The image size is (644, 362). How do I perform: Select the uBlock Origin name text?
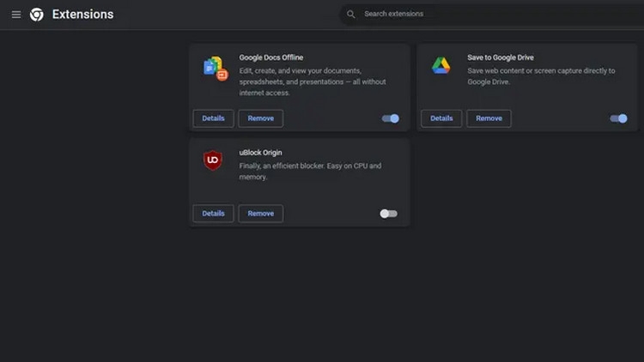pyautogui.click(x=260, y=153)
